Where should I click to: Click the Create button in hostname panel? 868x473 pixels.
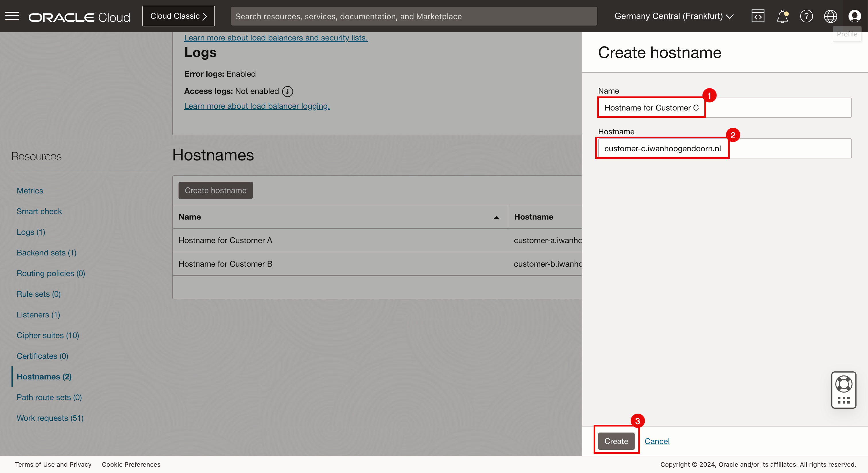click(x=616, y=441)
